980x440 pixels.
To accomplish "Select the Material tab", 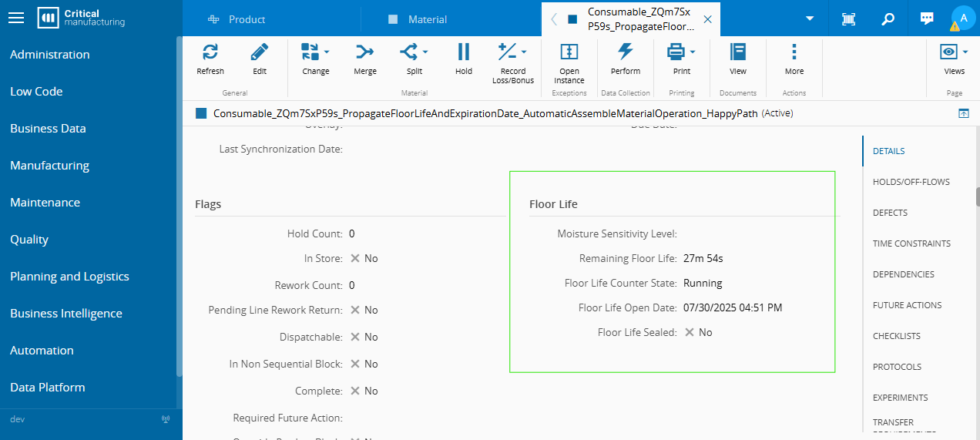I will [427, 19].
